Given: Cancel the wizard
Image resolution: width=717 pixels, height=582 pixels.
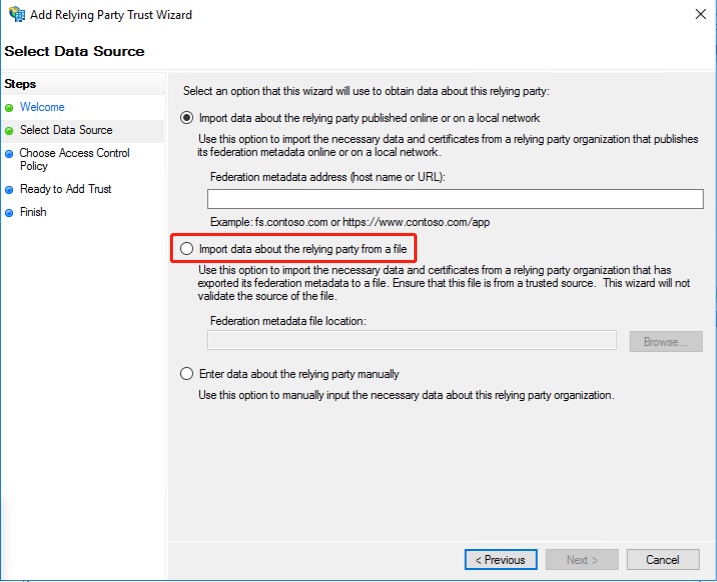Looking at the screenshot, I should (x=663, y=560).
